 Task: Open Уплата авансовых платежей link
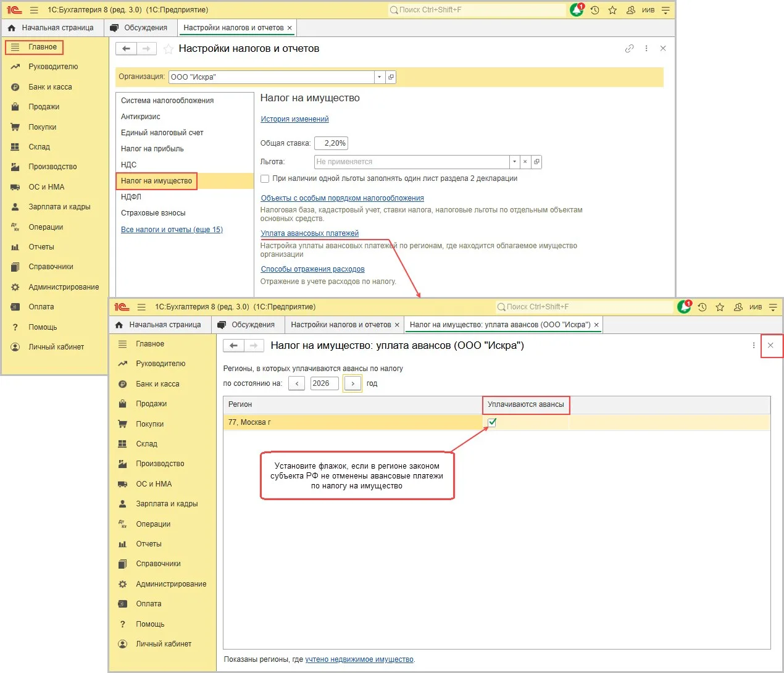[x=309, y=233]
